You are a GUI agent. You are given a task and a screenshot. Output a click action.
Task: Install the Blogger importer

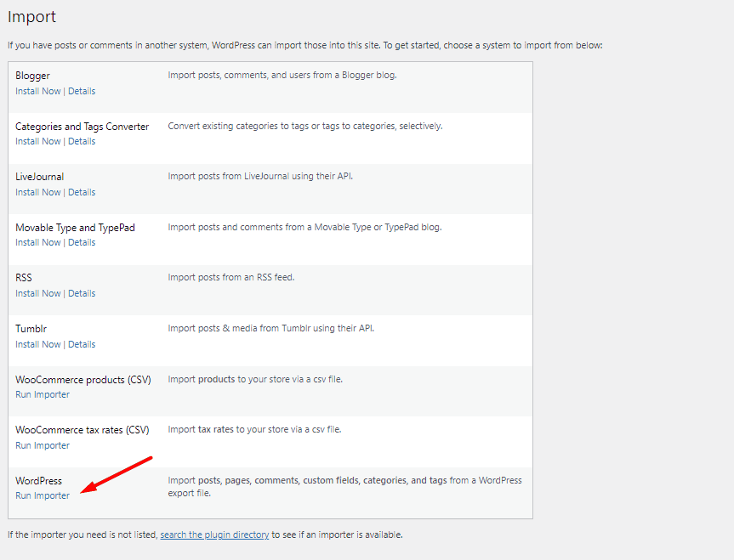[37, 91]
